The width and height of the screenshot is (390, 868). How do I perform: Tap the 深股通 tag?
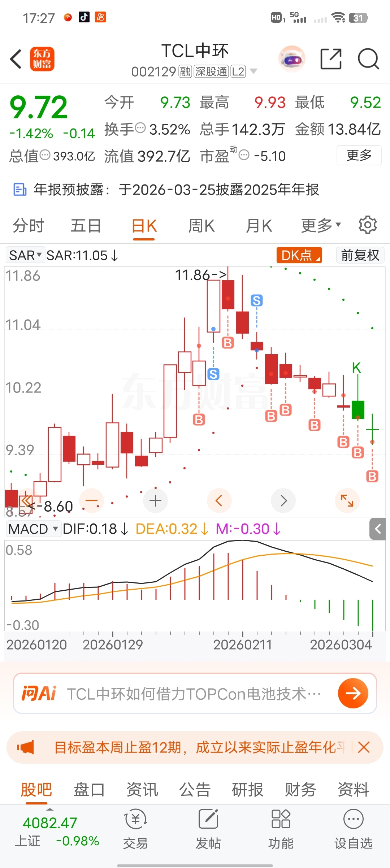211,71
